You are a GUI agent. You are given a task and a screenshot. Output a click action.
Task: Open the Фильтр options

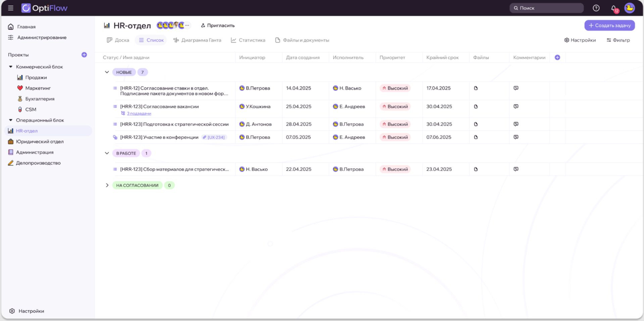618,40
